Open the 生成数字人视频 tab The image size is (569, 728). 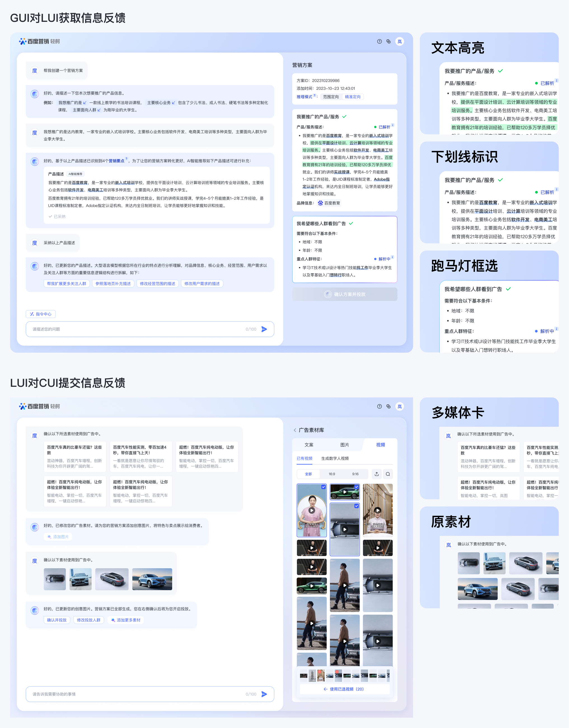[335, 458]
